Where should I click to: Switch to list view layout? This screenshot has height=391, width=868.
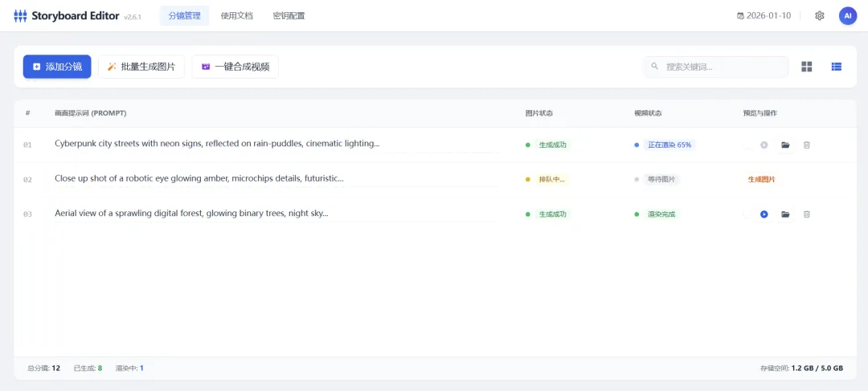(837, 67)
